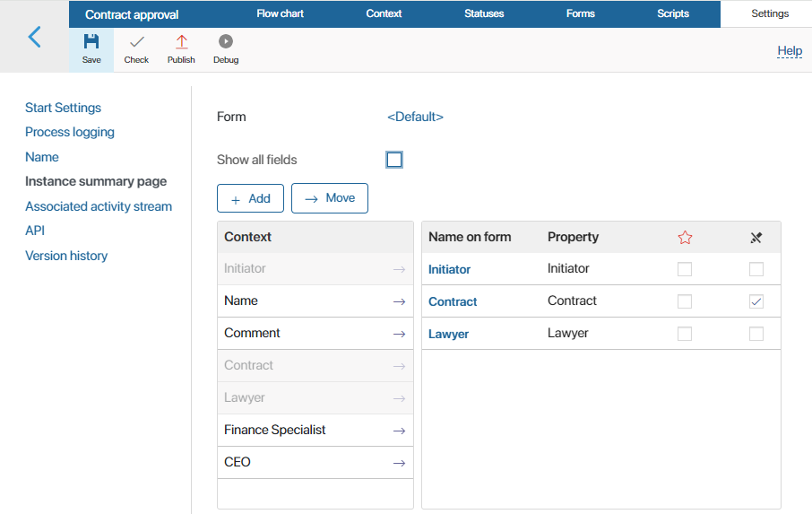812x514 pixels.
Task: Check the pin box for Lawyer
Action: 756,334
